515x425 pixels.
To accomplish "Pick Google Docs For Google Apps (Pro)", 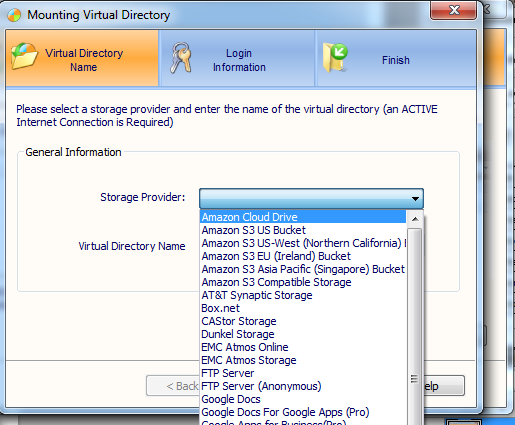I will [x=303, y=412].
